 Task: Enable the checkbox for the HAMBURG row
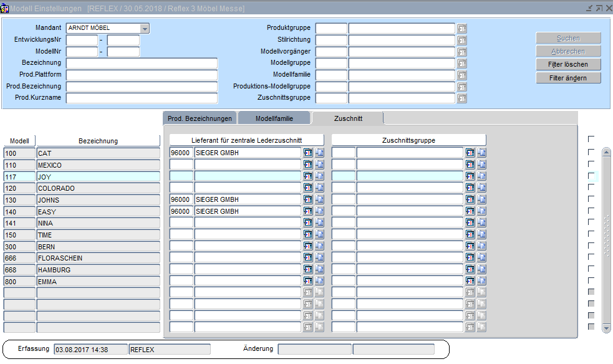pyautogui.click(x=591, y=270)
